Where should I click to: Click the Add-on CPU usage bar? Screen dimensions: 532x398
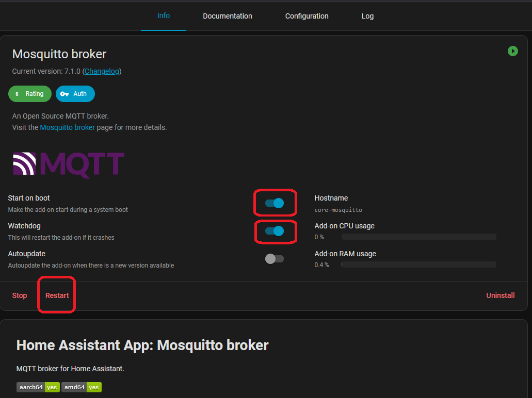419,237
